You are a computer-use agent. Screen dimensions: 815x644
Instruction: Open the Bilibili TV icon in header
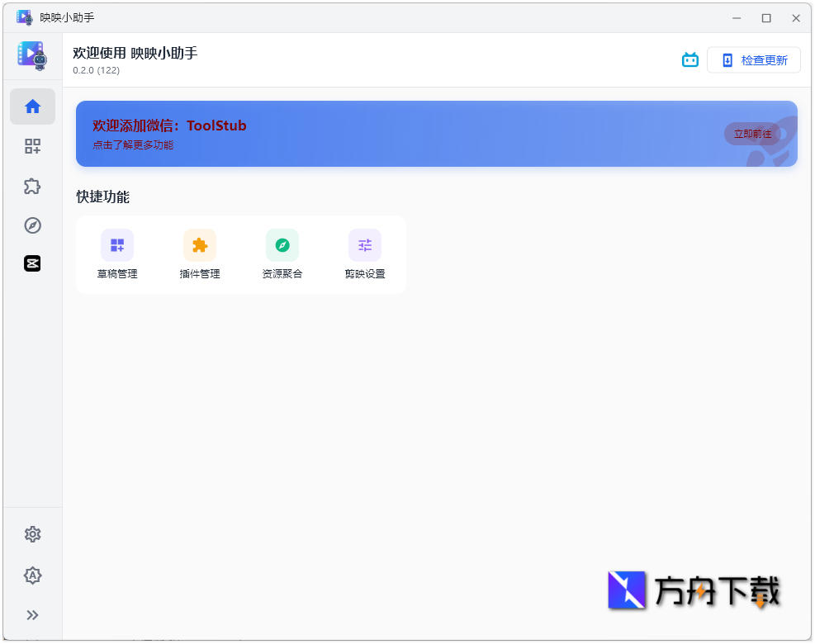click(x=689, y=60)
